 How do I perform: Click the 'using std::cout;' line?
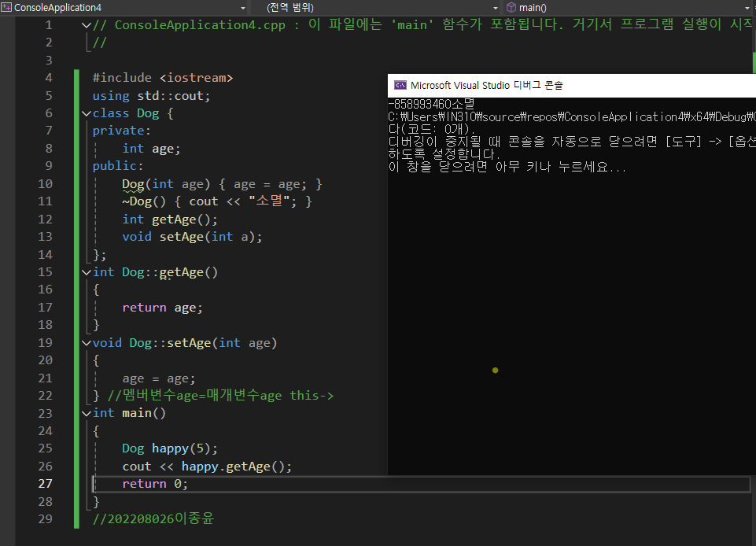click(x=151, y=95)
